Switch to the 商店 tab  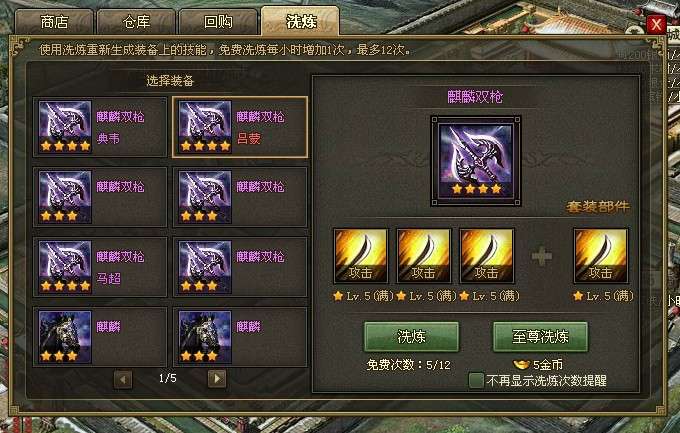54,22
